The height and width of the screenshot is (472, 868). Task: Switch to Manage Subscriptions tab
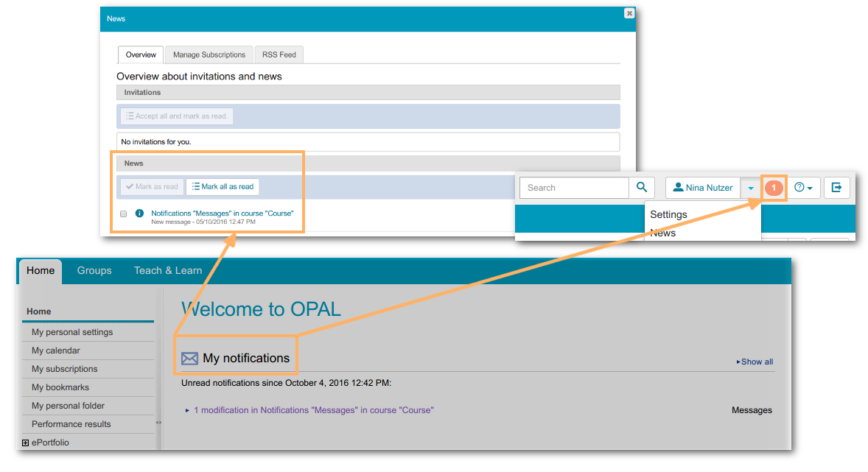209,54
